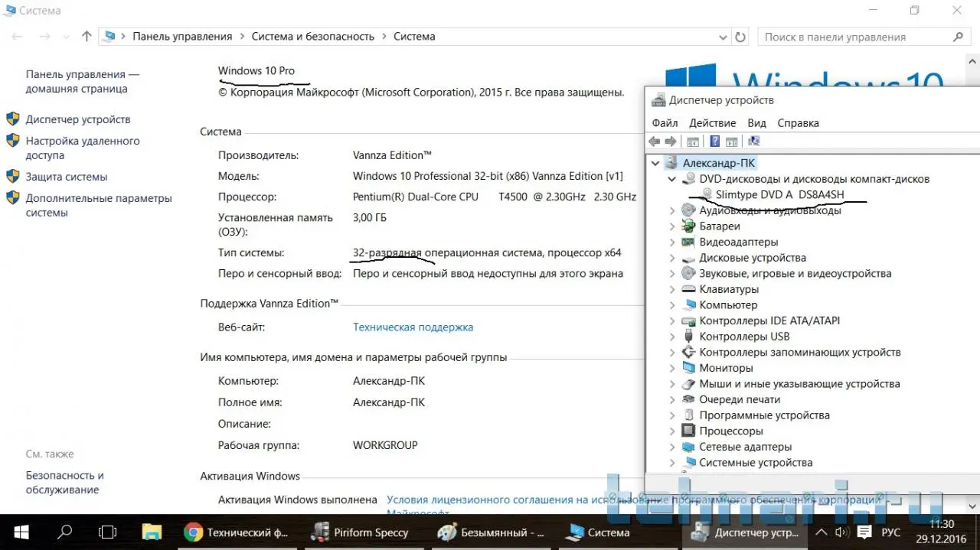Open the Справка menu in Device Manager

pos(798,122)
